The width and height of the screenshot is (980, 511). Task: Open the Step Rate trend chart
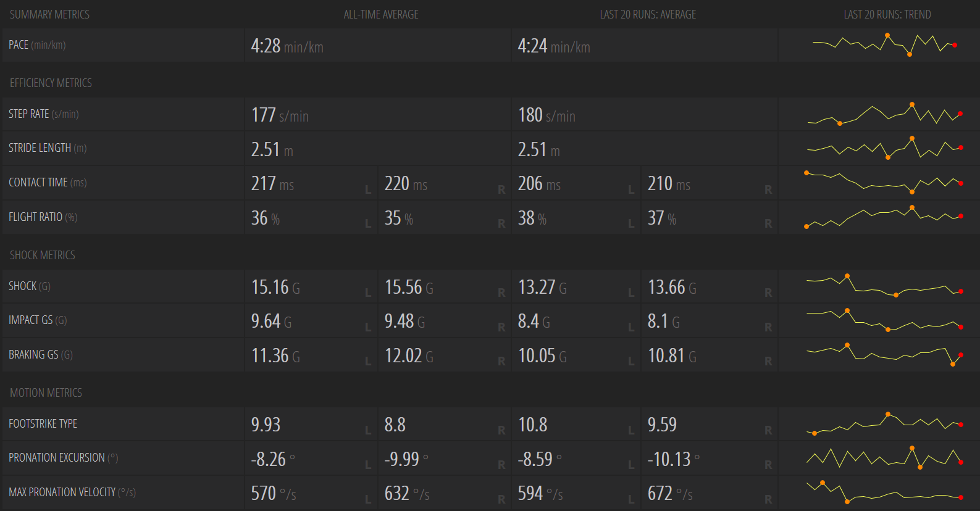tap(884, 114)
